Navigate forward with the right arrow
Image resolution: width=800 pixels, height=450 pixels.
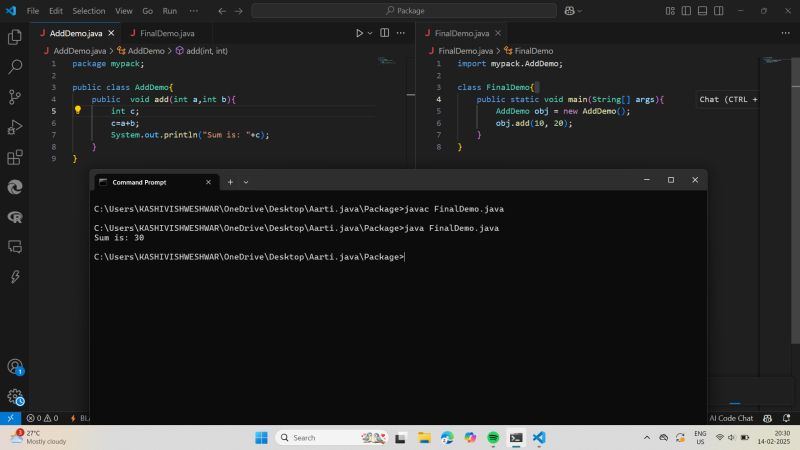(x=238, y=11)
